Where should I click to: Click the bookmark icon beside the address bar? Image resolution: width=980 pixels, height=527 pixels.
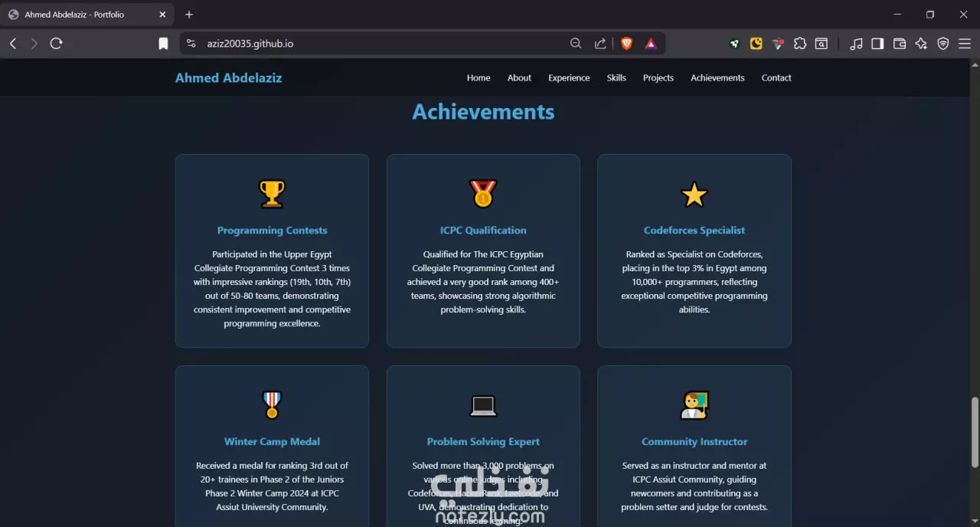(x=163, y=44)
